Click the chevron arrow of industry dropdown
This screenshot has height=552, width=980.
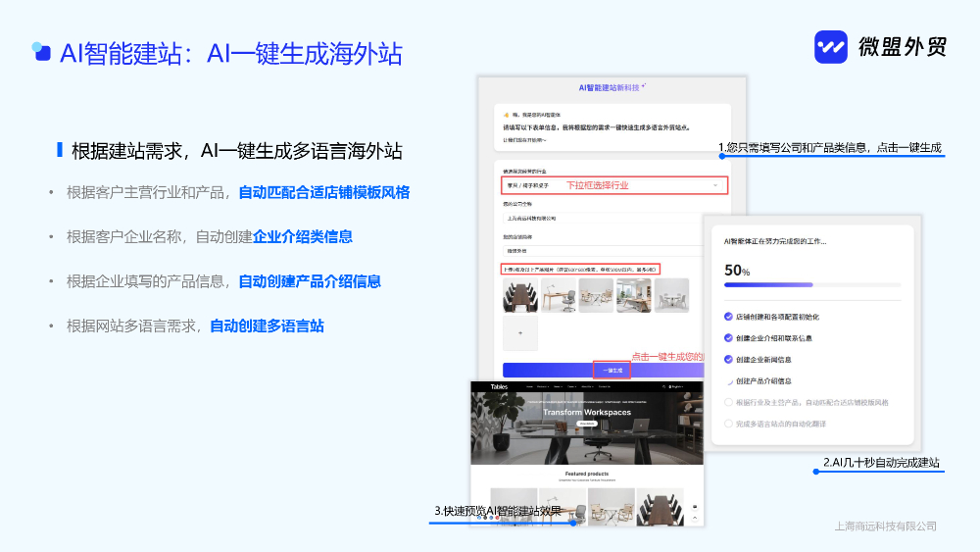click(x=715, y=185)
